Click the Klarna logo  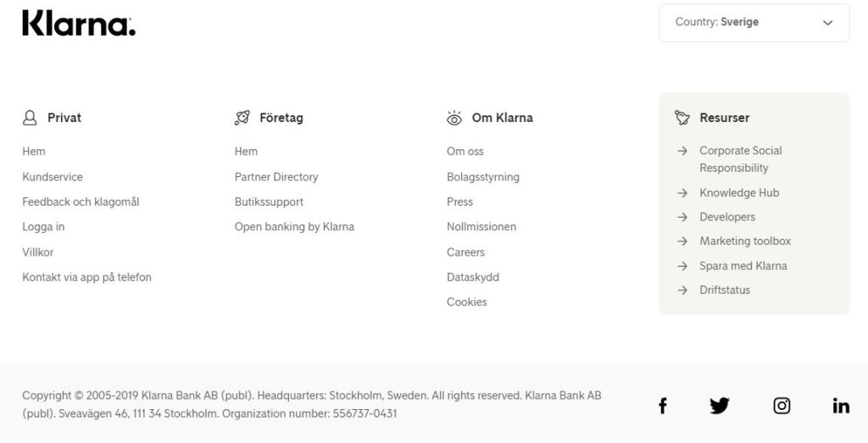tap(79, 24)
